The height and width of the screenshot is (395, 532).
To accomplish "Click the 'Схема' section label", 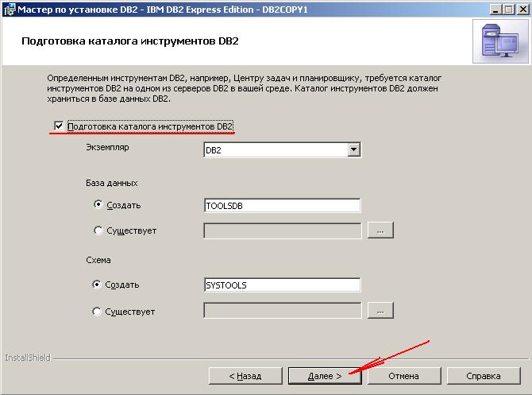I will (98, 260).
